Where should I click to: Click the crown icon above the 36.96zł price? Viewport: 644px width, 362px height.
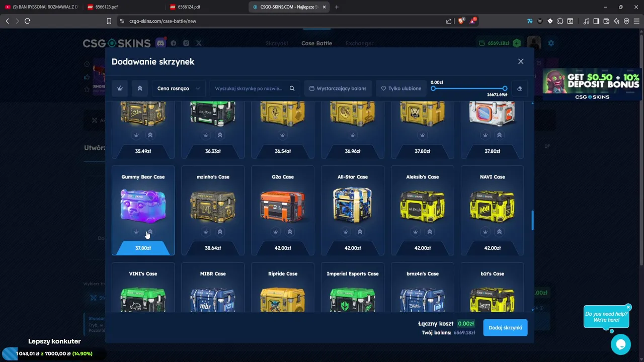[x=353, y=135]
